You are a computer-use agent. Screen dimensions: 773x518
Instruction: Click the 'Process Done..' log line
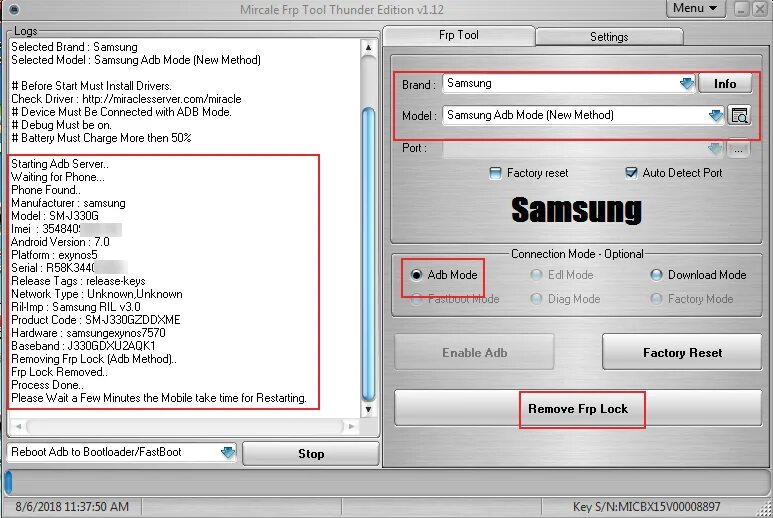tap(47, 385)
